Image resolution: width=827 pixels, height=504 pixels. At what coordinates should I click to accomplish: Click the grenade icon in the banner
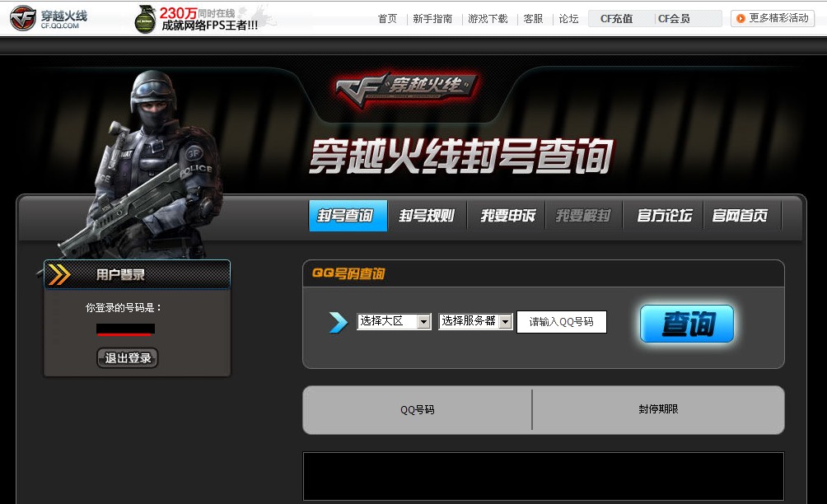[x=145, y=20]
